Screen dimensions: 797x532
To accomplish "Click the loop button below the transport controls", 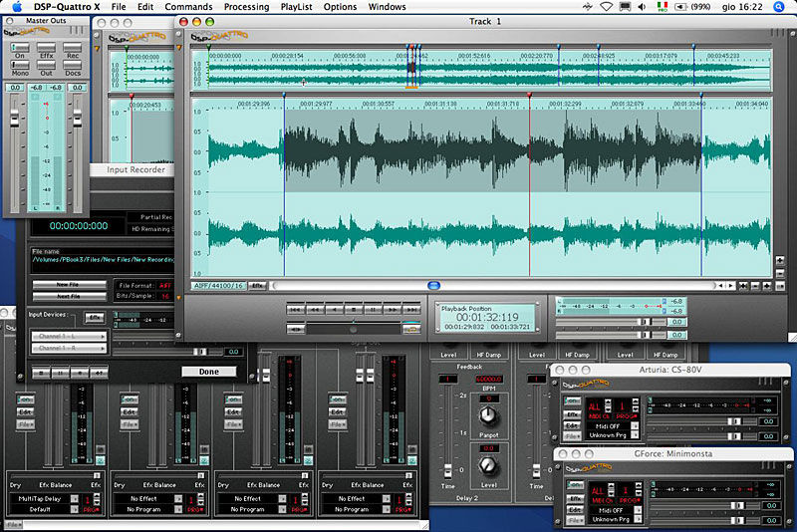I will 411,327.
